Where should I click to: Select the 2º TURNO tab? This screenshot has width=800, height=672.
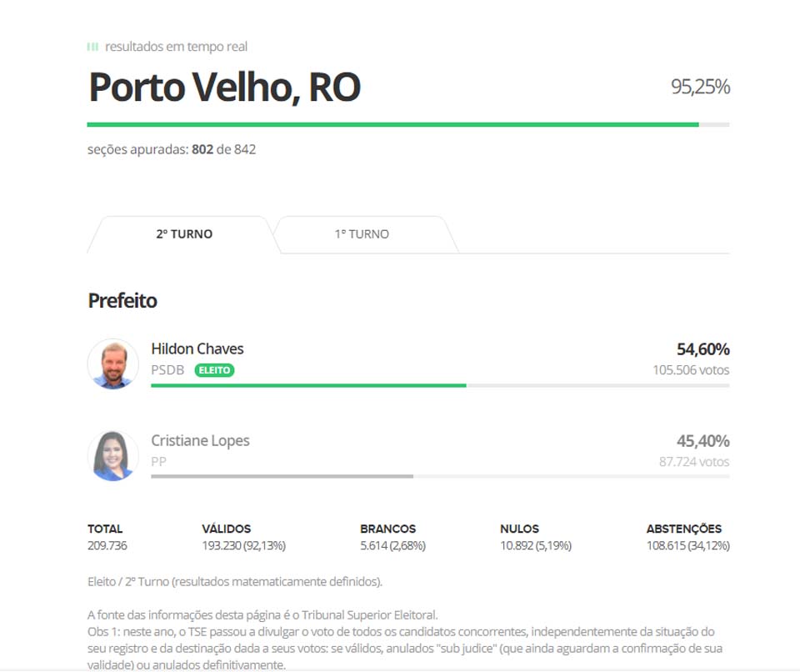[184, 234]
